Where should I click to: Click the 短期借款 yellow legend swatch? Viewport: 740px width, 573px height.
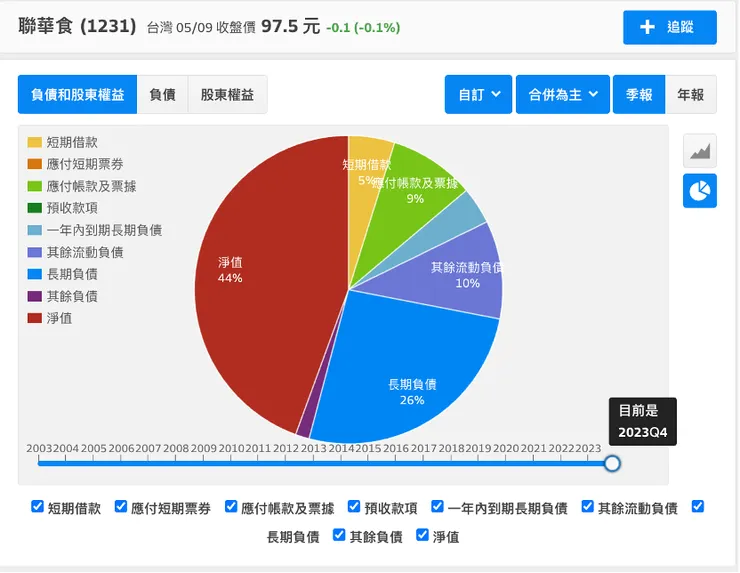(35, 142)
